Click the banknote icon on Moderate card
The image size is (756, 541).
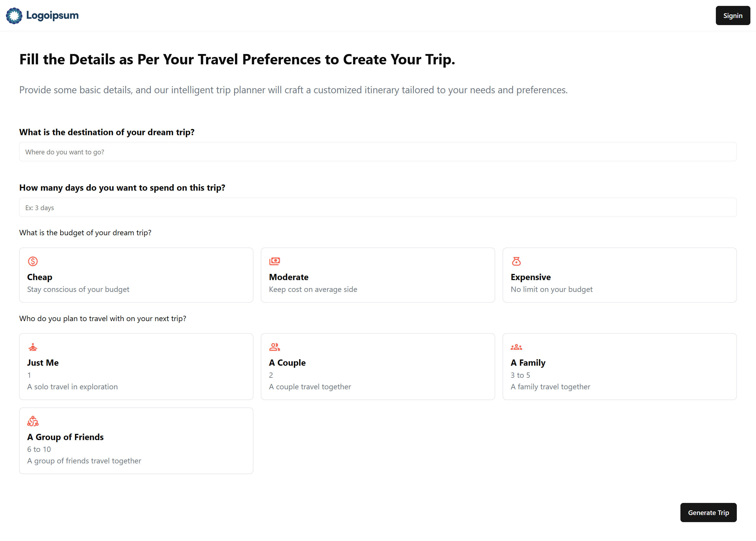pyautogui.click(x=275, y=261)
